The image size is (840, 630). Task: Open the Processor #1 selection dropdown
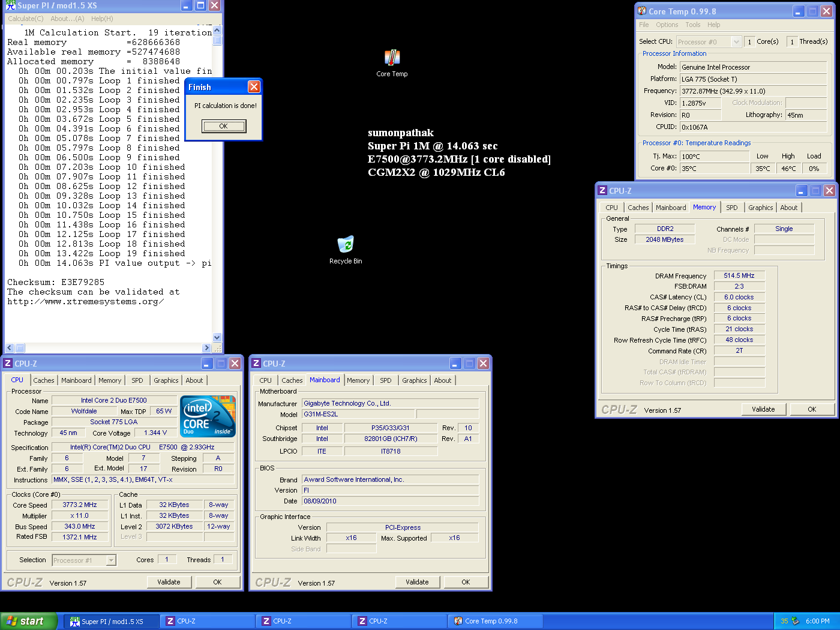[x=111, y=560]
